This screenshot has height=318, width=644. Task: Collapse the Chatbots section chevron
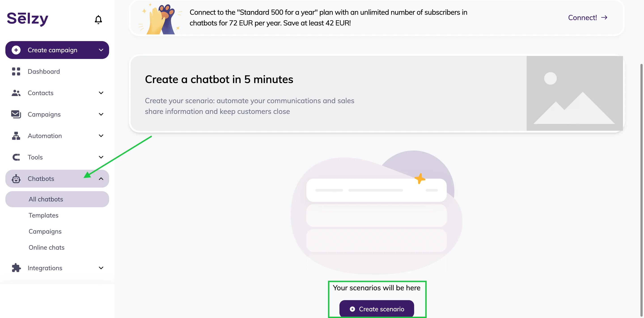click(x=101, y=179)
